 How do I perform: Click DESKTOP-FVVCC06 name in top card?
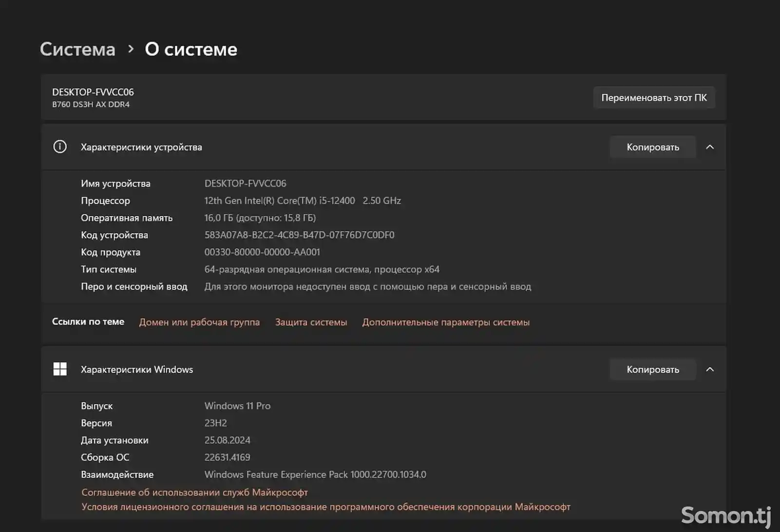93,92
